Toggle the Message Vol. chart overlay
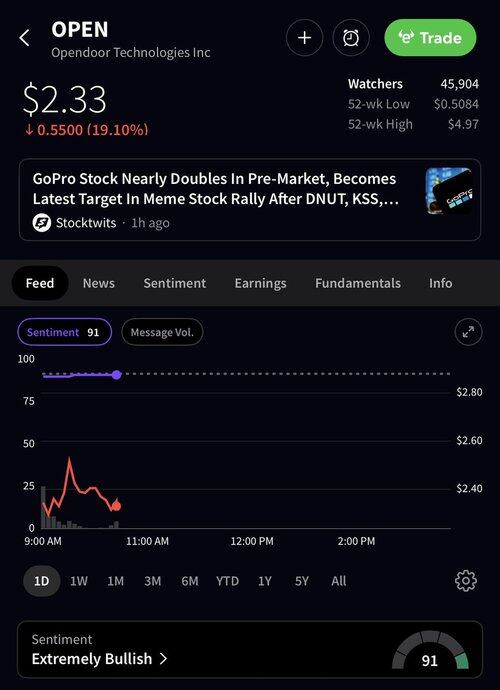Screen dimensions: 500x690 (x=162, y=332)
